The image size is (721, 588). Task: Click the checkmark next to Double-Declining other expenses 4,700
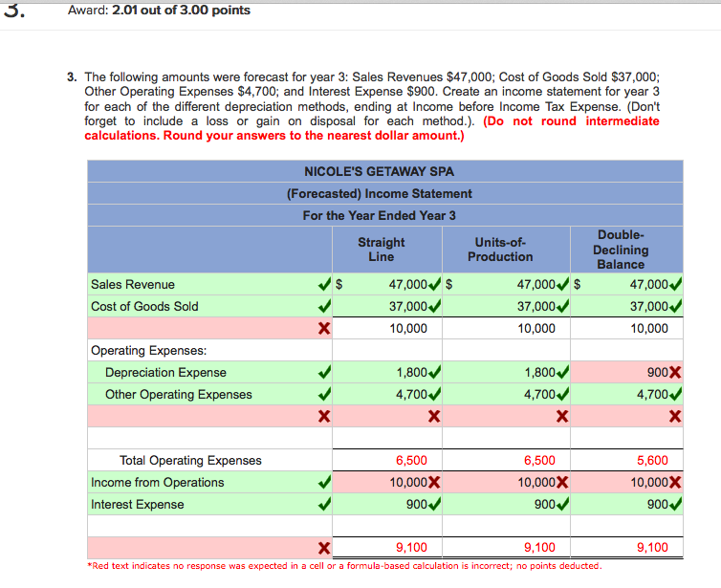point(675,395)
